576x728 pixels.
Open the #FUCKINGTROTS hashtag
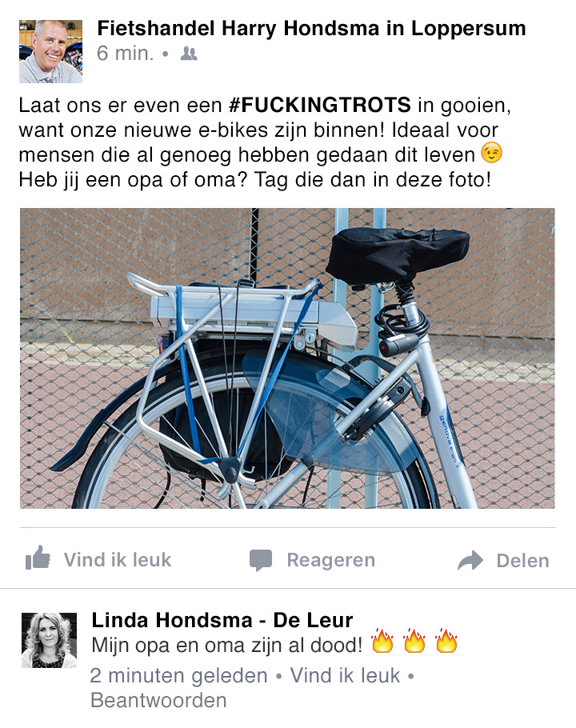[x=320, y=105]
